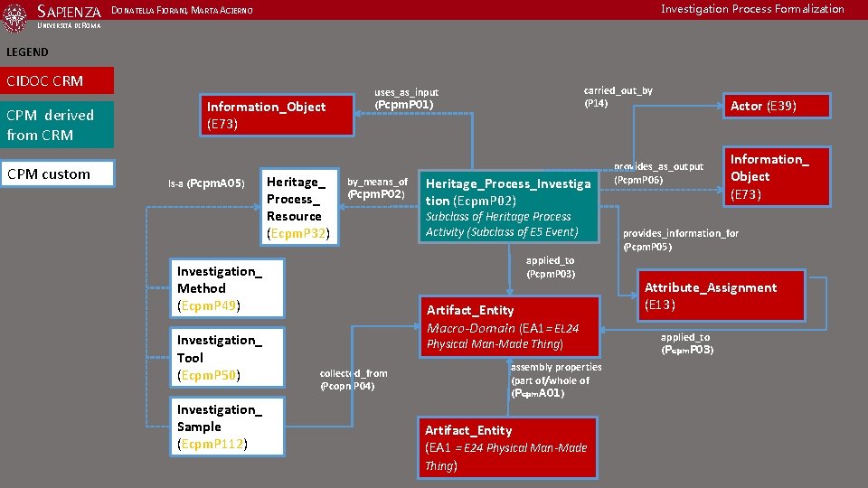Click the Actor (E39) box
The width and height of the screenshot is (868, 488).
point(778,106)
